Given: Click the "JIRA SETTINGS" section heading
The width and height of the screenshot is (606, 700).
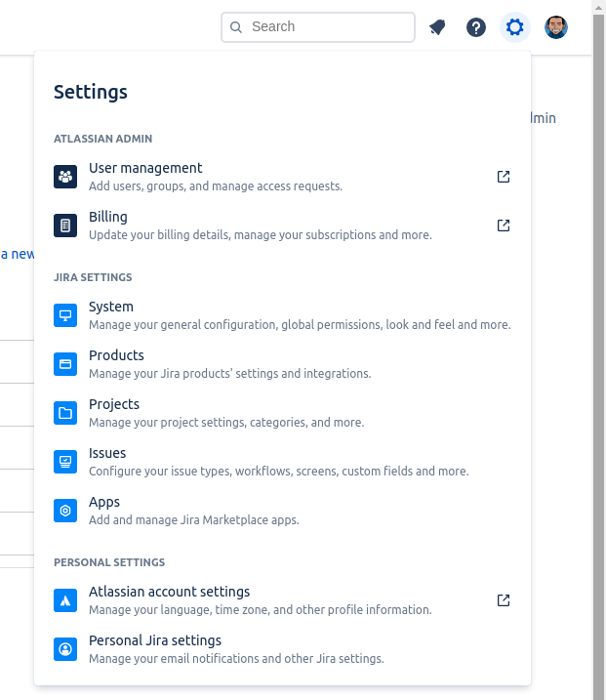Looking at the screenshot, I should click(x=93, y=277).
